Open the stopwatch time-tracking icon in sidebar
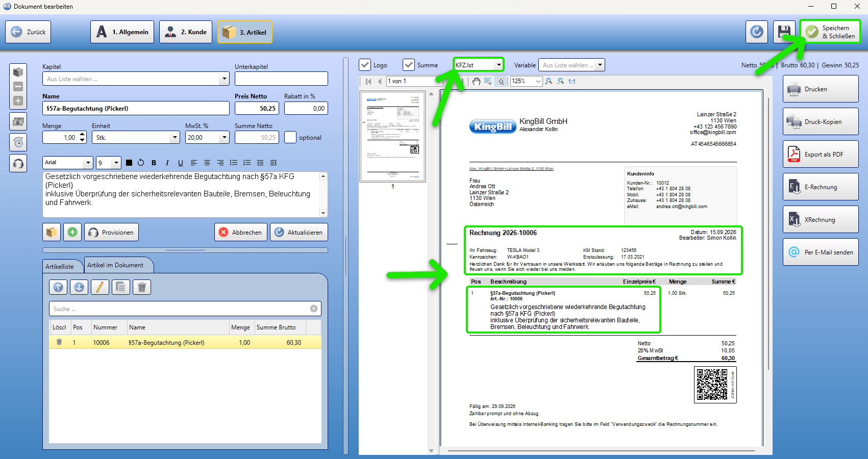The height and width of the screenshot is (459, 868). [18, 142]
